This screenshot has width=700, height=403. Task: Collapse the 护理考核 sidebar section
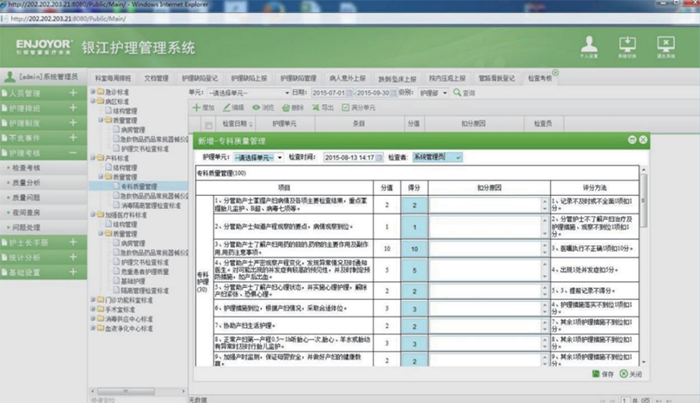[x=73, y=153]
